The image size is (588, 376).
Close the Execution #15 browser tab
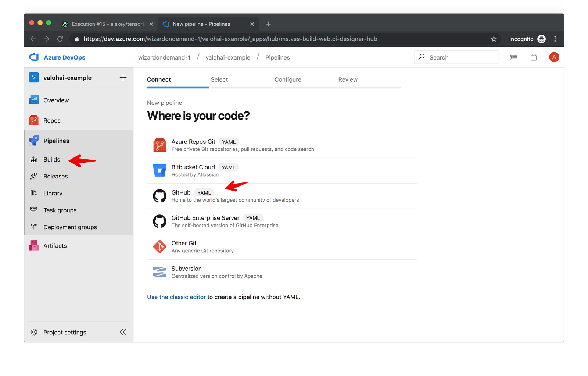click(x=151, y=24)
